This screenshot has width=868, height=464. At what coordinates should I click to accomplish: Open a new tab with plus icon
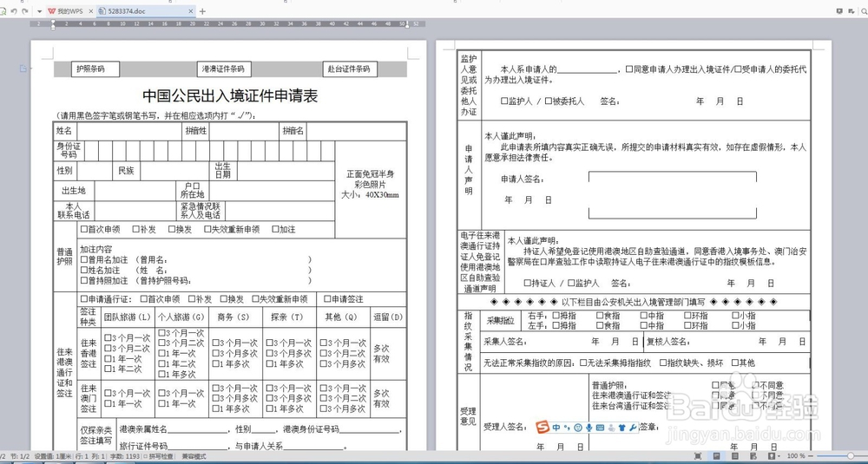point(202,11)
